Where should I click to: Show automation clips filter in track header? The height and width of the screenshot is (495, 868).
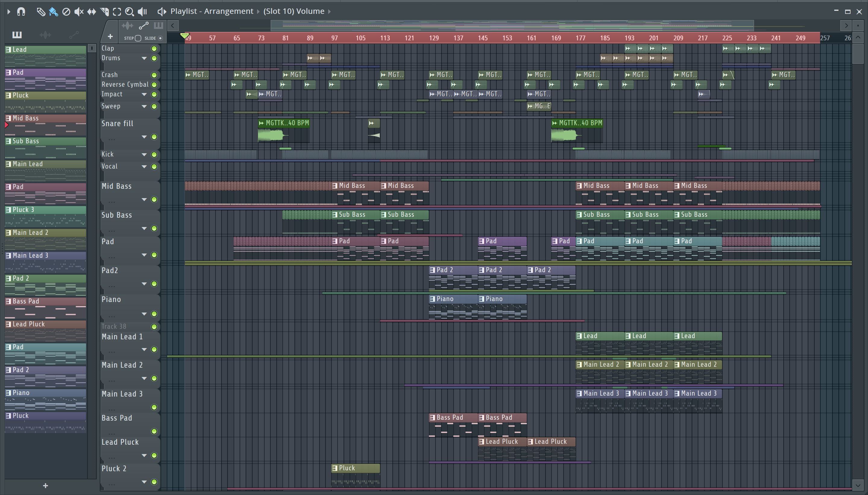143,26
